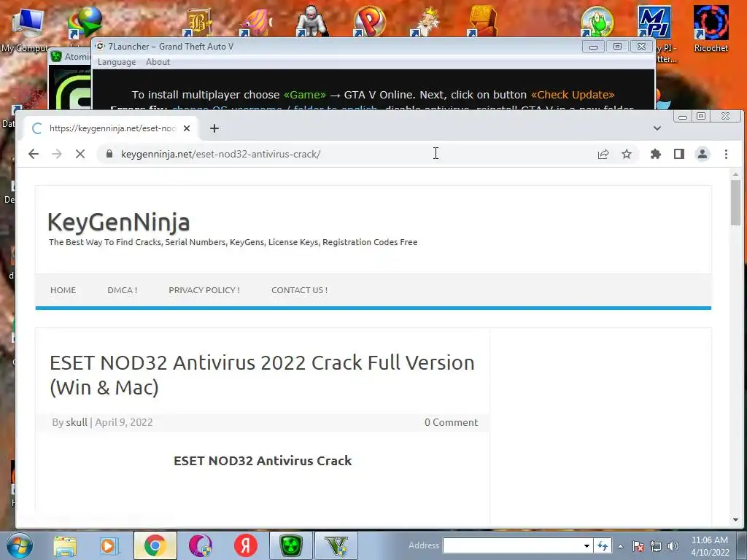Click the purple crescent taskbar icon
The width and height of the screenshot is (747, 560).
coord(201,545)
